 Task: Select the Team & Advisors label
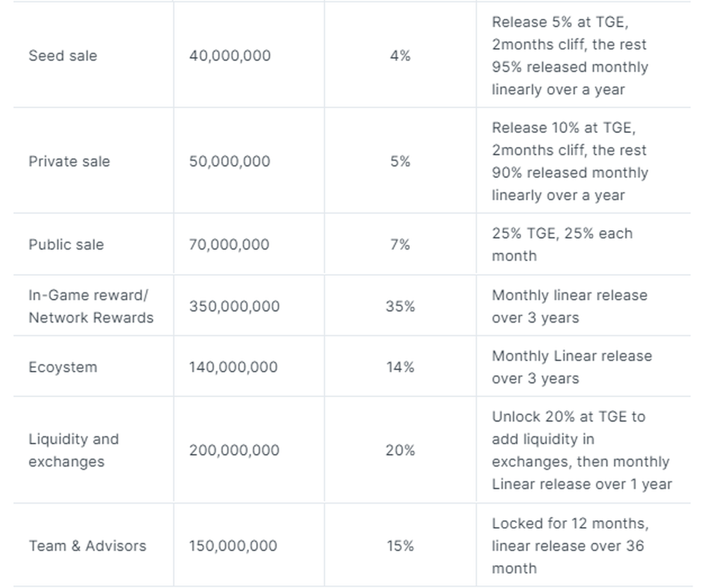point(87,546)
